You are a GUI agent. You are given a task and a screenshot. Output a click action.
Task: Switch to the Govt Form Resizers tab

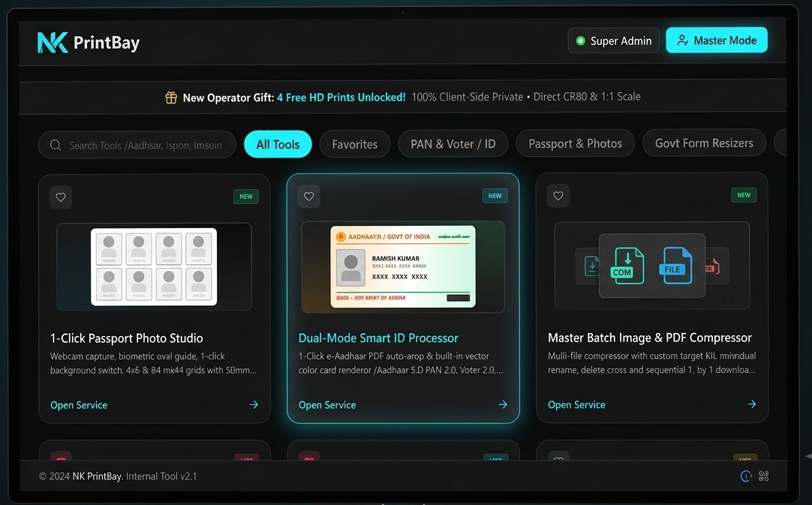click(704, 143)
